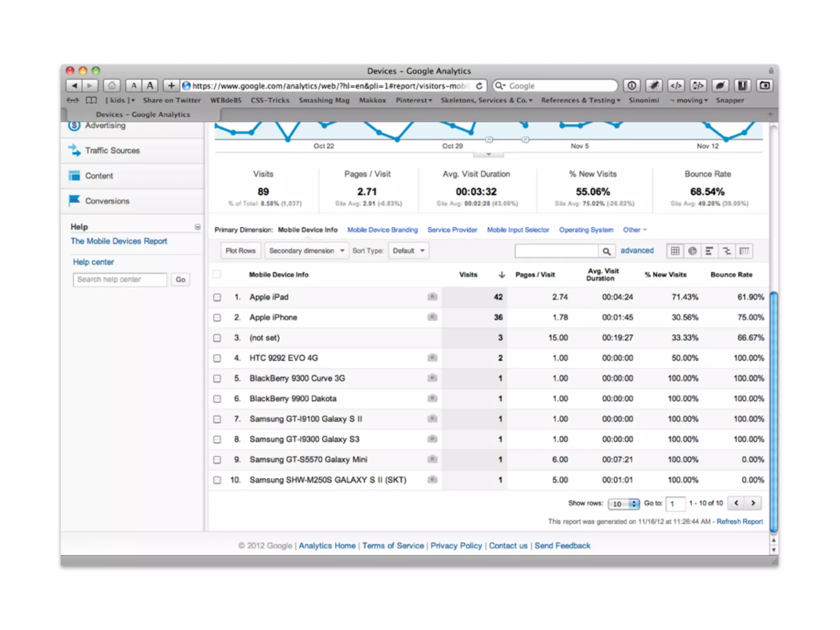
Task: Switch to pie chart percentage view
Action: click(x=692, y=251)
